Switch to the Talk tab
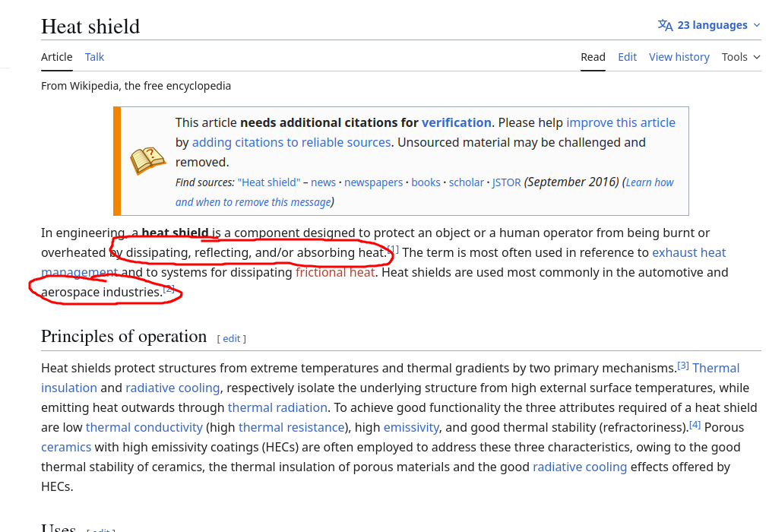This screenshot has height=532, width=769. coord(94,57)
